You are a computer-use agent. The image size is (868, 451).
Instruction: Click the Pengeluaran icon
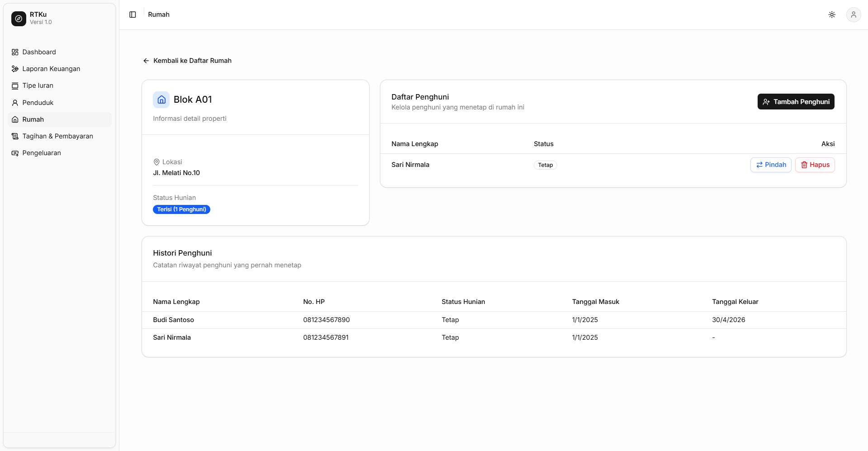click(15, 153)
